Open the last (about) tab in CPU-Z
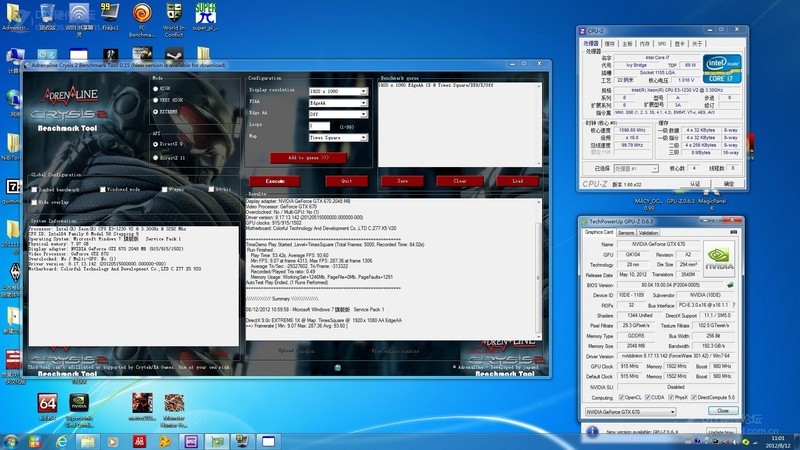Viewport: 800px width, 450px height. point(697,44)
